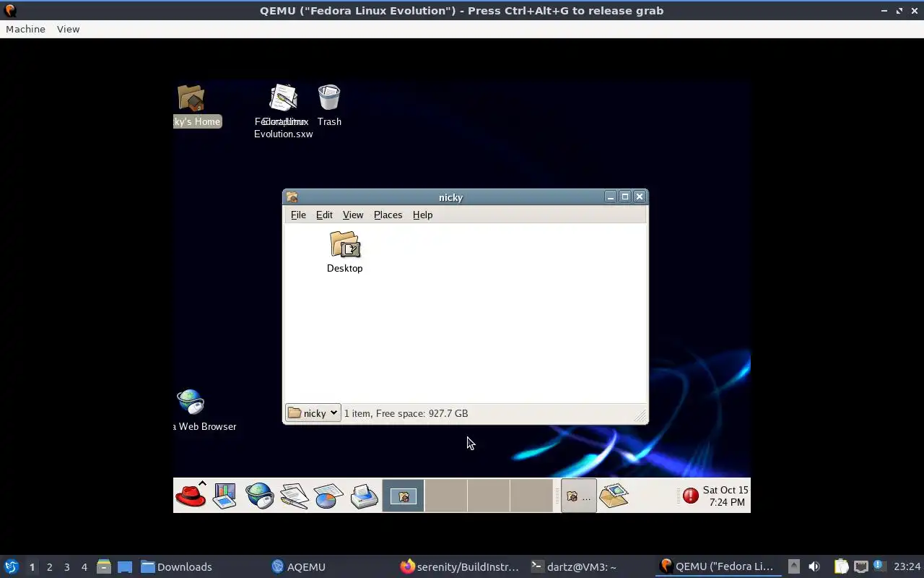Minimize the nicky file browser window

click(x=611, y=197)
